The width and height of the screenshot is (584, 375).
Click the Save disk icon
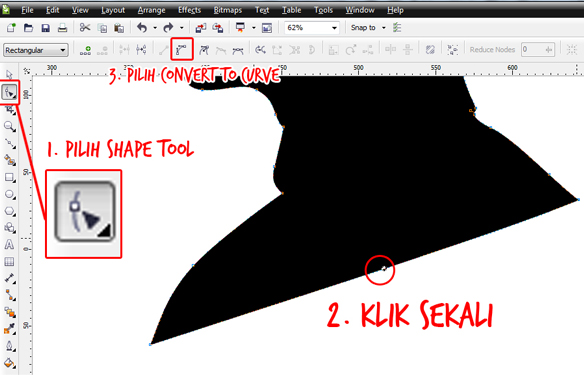[45, 28]
